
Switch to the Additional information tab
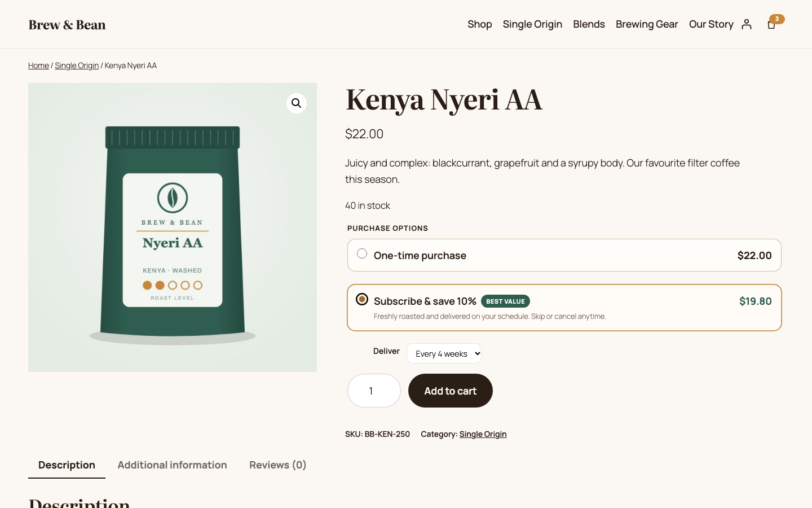pyautogui.click(x=172, y=465)
